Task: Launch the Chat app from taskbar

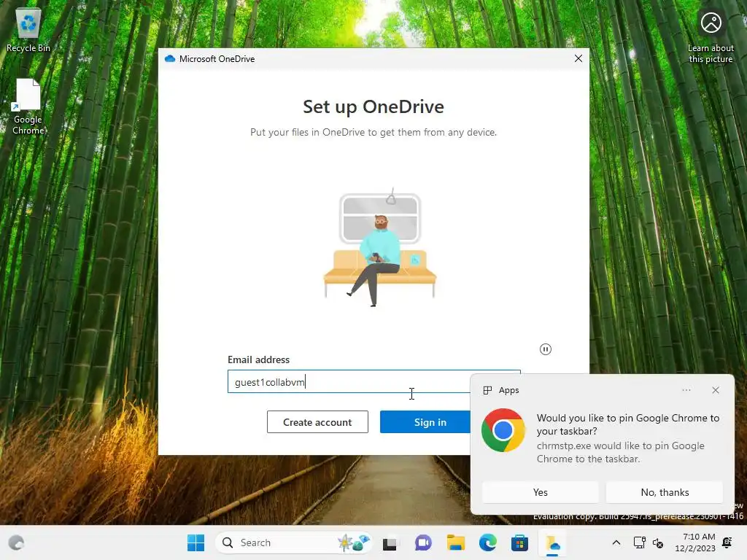Action: (x=423, y=542)
